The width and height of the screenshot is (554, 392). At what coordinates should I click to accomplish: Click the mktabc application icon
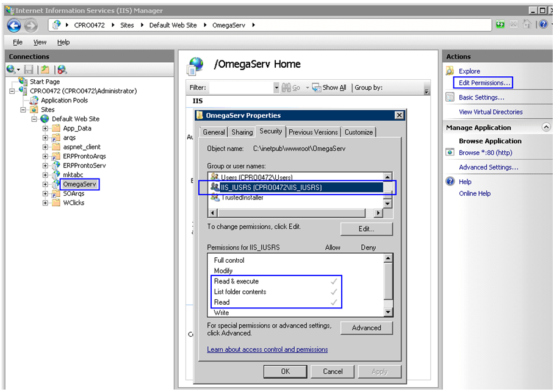(56, 175)
